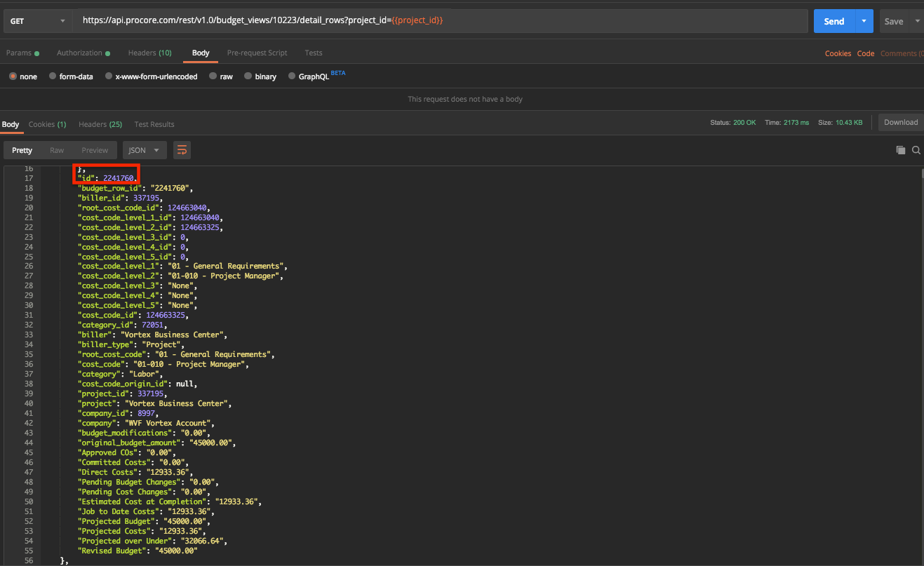Expand the Send button dropdown arrow
Image resolution: width=924 pixels, height=566 pixels.
864,21
